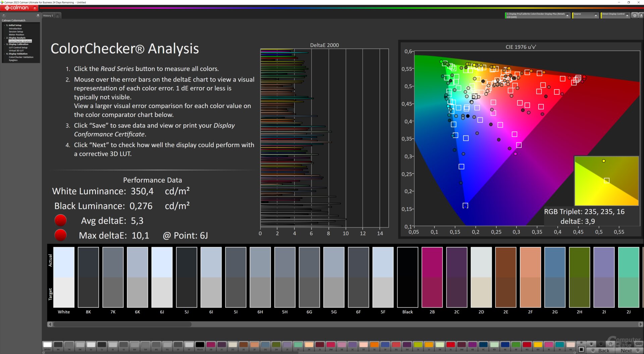Screen dimensions: 644x354
Task: Click the icon between play and save
Action: [610, 344]
